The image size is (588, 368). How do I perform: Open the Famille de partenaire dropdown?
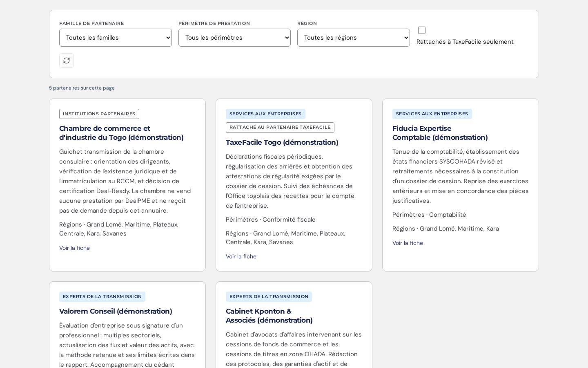116,38
